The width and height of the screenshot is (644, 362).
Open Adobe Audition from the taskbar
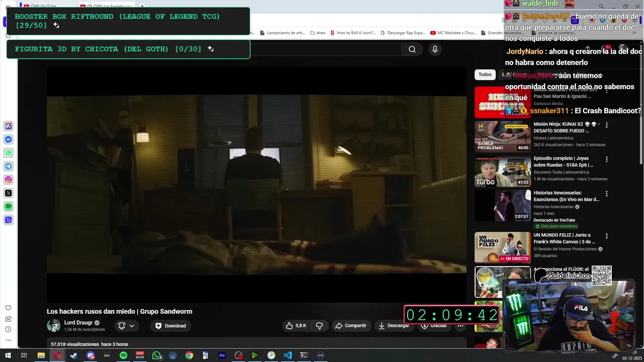click(x=222, y=355)
